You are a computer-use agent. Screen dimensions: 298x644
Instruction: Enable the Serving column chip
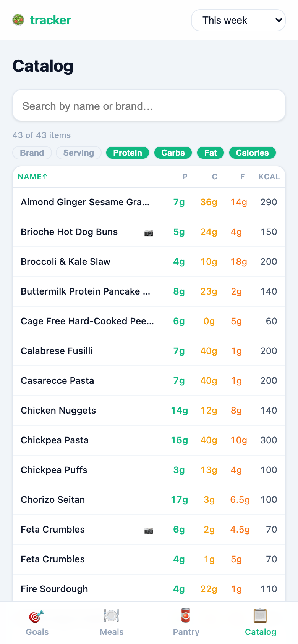coord(78,153)
